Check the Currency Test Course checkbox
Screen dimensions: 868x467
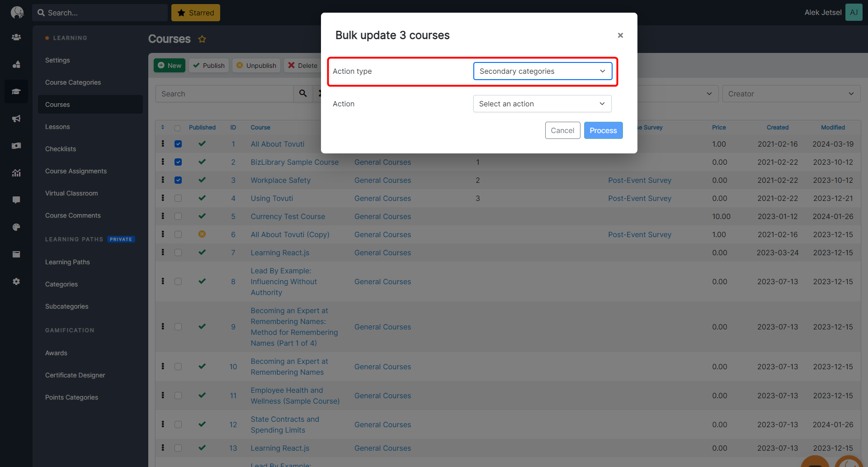[178, 216]
